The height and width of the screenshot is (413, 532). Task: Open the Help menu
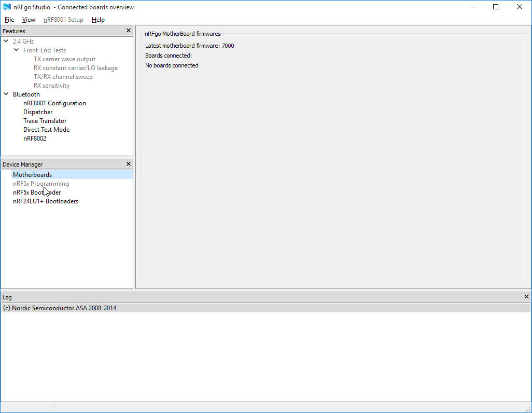pos(98,20)
